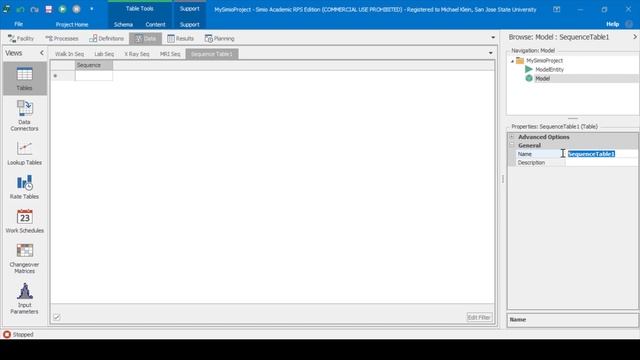Switch to the Facility view tab

tap(21, 38)
